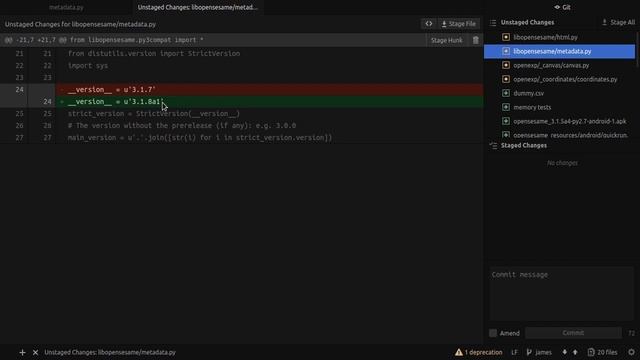Click line 'from distutils.version import StrictVersion'
640x360 pixels.
(154, 53)
